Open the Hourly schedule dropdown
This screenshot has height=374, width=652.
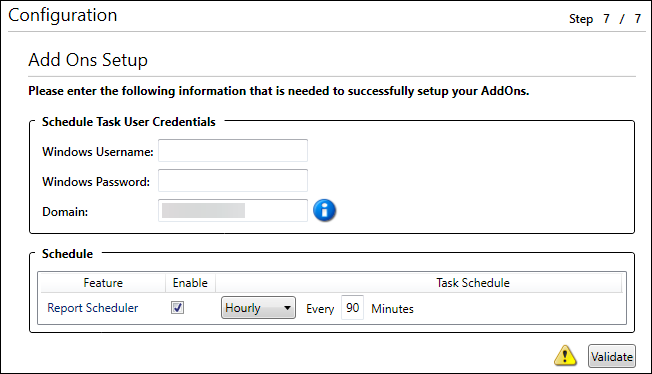(x=258, y=308)
